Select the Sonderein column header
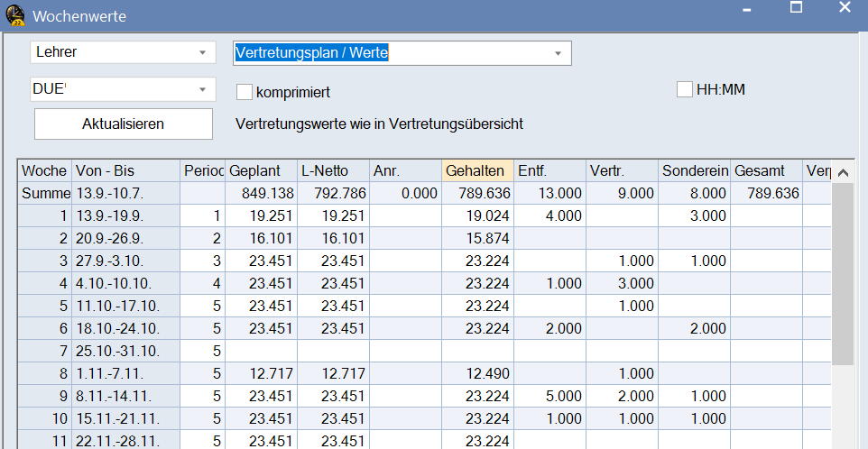This screenshot has height=449, width=868. 694,171
